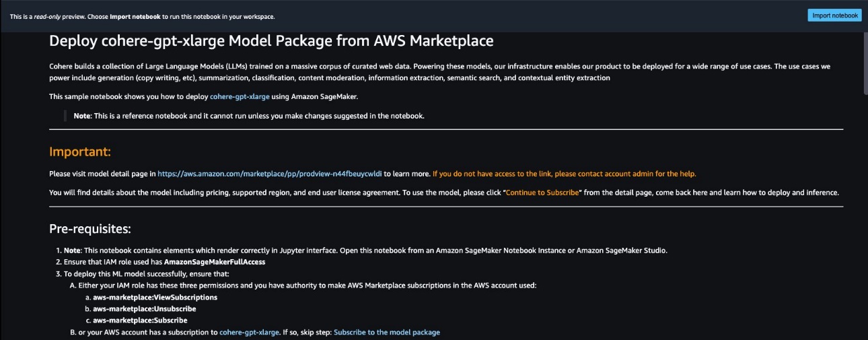Open the aws.amazon.com marketplace prodview URL
This screenshot has width=868, height=340.
[x=270, y=174]
